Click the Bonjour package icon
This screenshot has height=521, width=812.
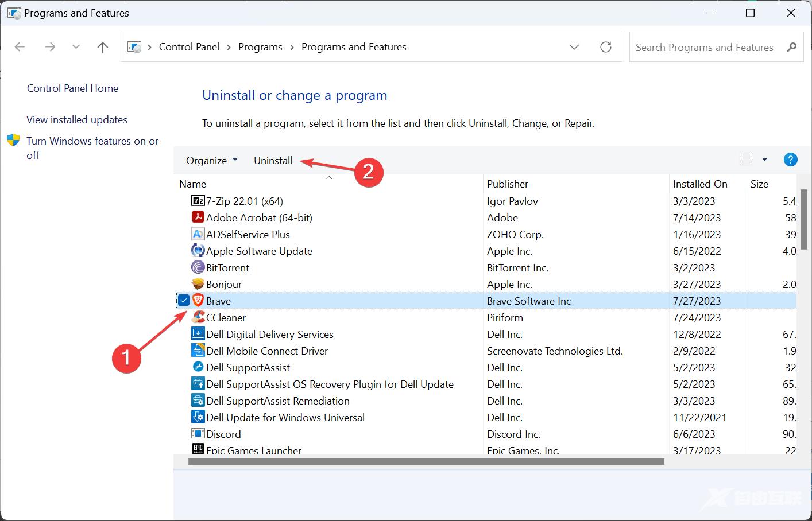coord(198,284)
